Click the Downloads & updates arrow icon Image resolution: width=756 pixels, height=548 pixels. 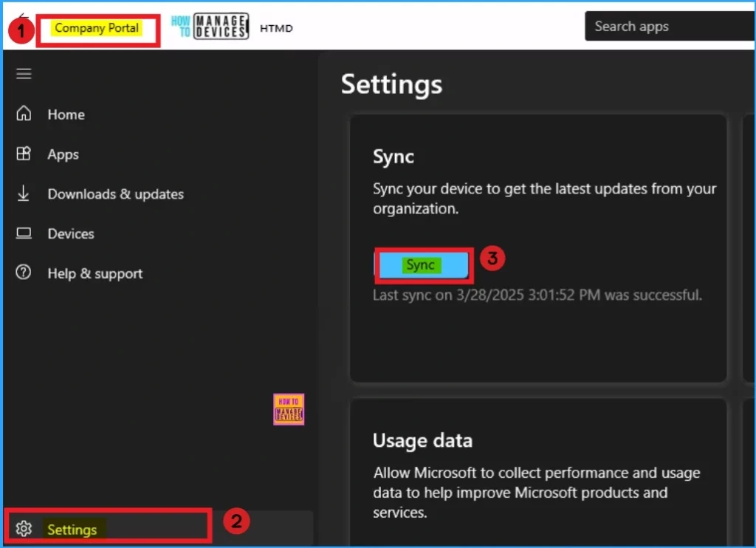pyautogui.click(x=23, y=193)
